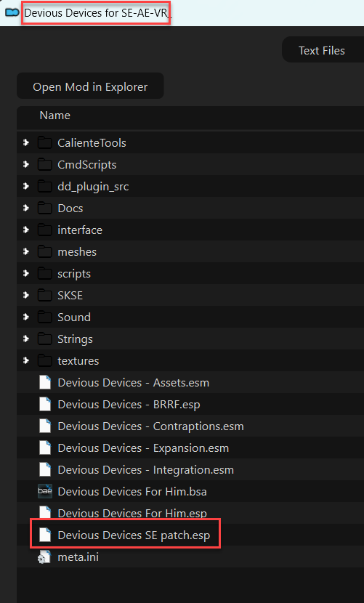Viewport: 364px width, 603px height.
Task: Expand the meshes folder arrow
Action: click(x=25, y=252)
